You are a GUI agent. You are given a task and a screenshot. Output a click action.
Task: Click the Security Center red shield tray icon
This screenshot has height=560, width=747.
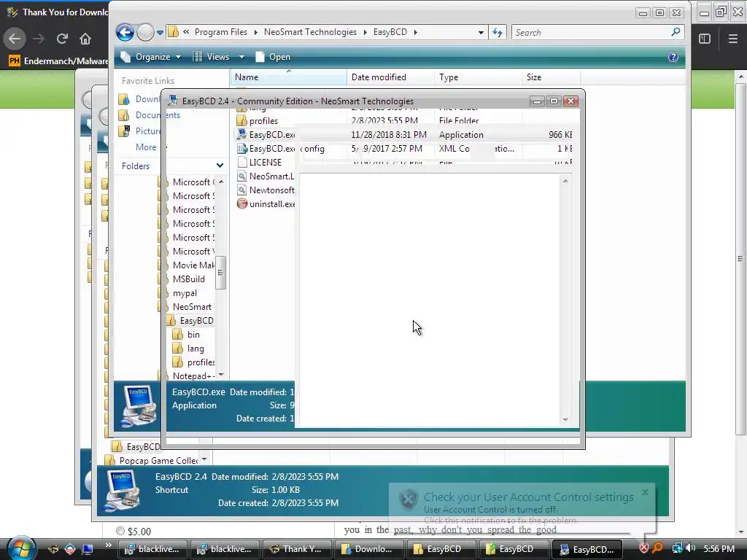[x=643, y=548]
